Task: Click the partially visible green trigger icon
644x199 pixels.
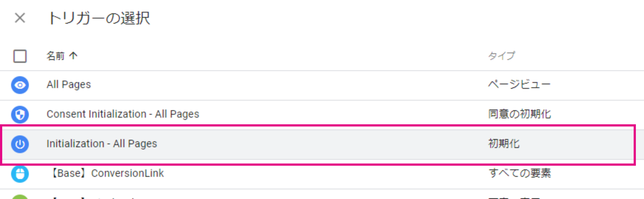Action: (20, 197)
